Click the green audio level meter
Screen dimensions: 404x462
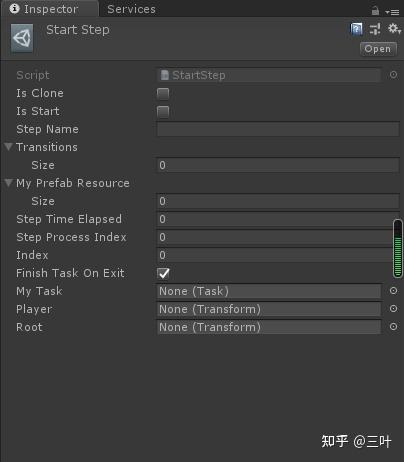tap(397, 249)
